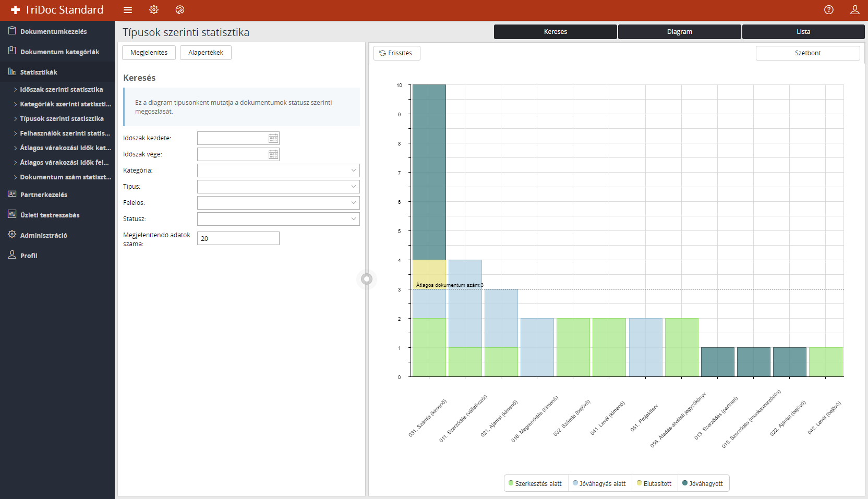Click the Adminisztráció gear icon
The image size is (868, 499).
point(12,235)
